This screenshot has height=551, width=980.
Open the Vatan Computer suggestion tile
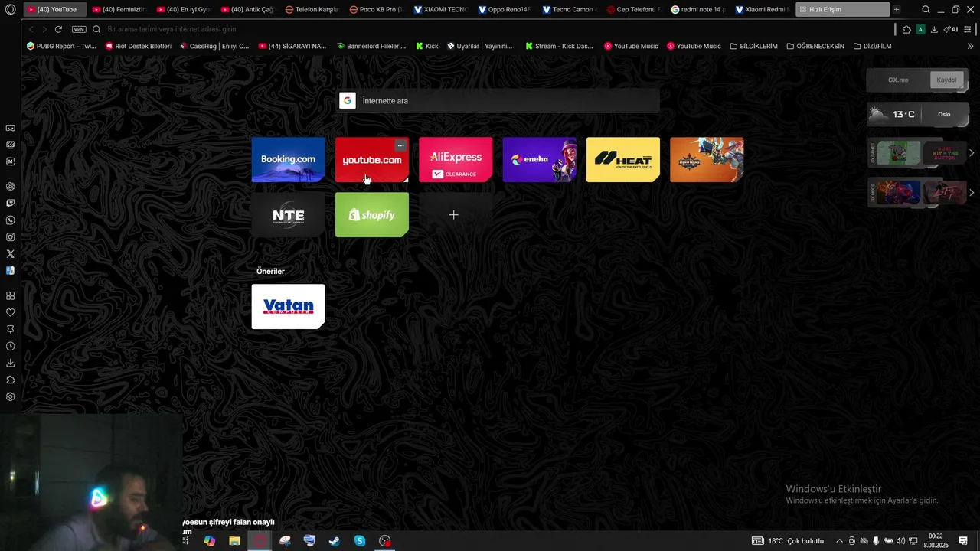(x=288, y=307)
